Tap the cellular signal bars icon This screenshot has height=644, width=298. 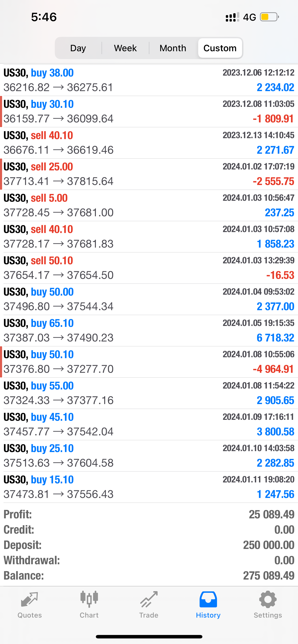[x=232, y=17]
